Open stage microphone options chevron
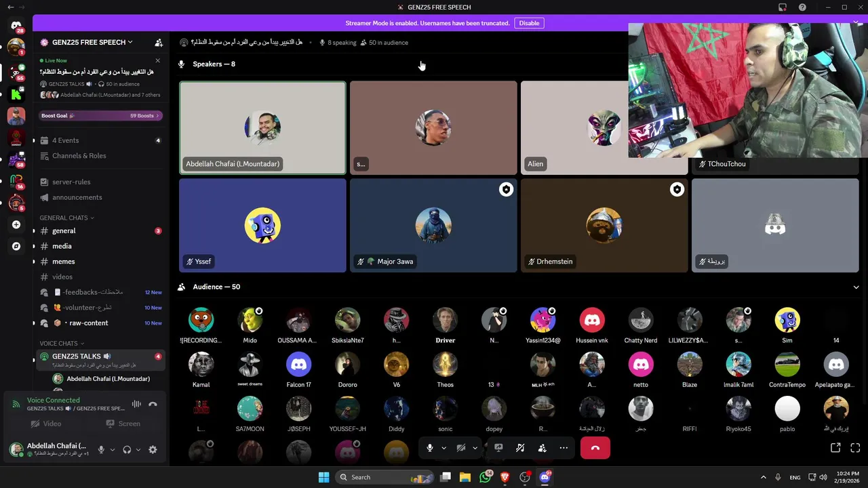The image size is (868, 488). point(444,448)
